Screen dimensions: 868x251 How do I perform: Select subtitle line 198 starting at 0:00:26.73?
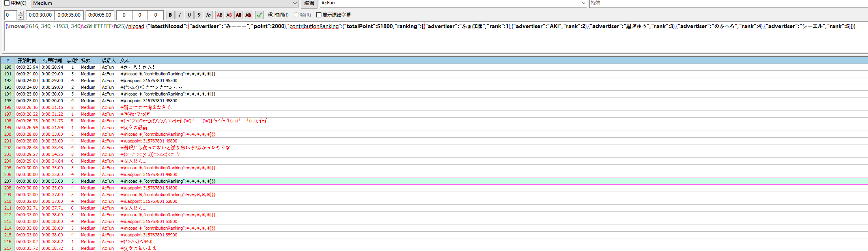click(x=434, y=121)
